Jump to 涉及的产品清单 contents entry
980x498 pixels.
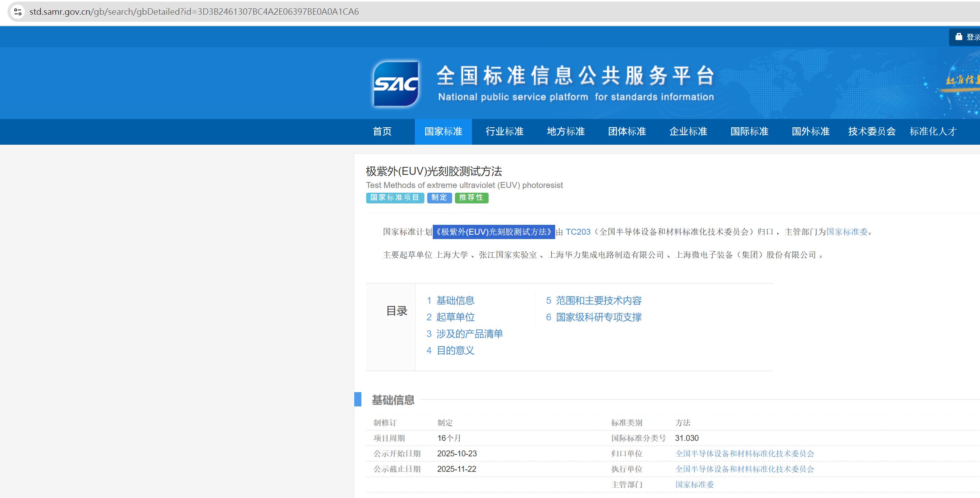coord(469,334)
